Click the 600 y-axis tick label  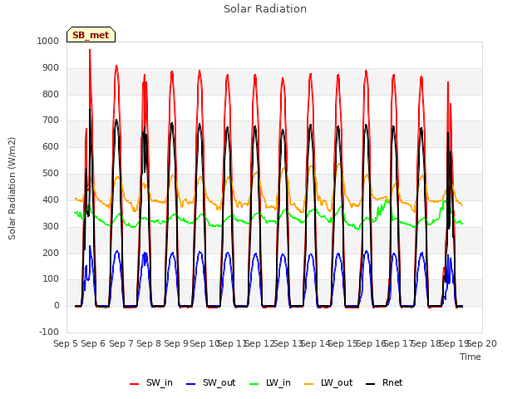point(51,146)
